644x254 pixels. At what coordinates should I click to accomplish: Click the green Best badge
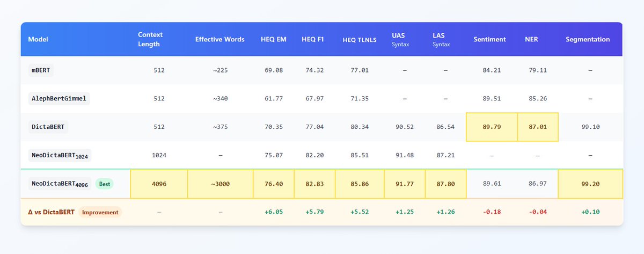(104, 184)
